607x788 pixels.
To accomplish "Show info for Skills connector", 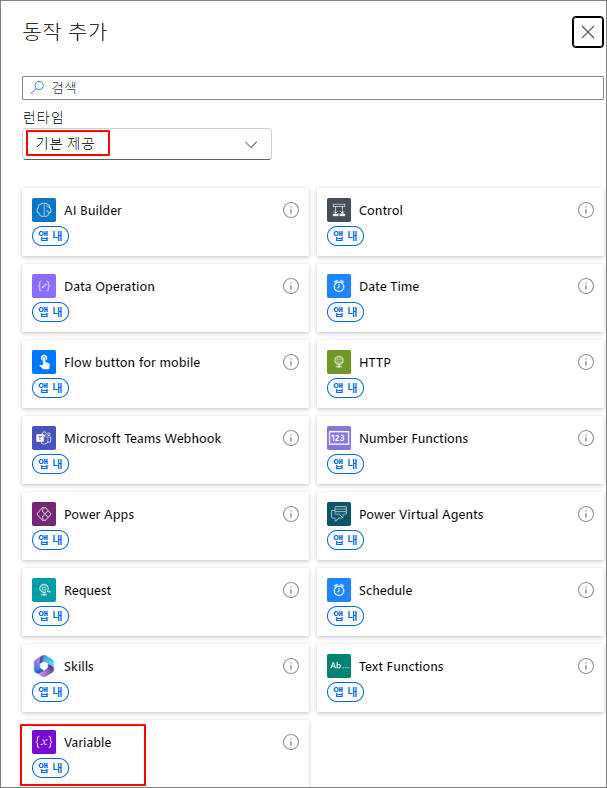I will 291,666.
